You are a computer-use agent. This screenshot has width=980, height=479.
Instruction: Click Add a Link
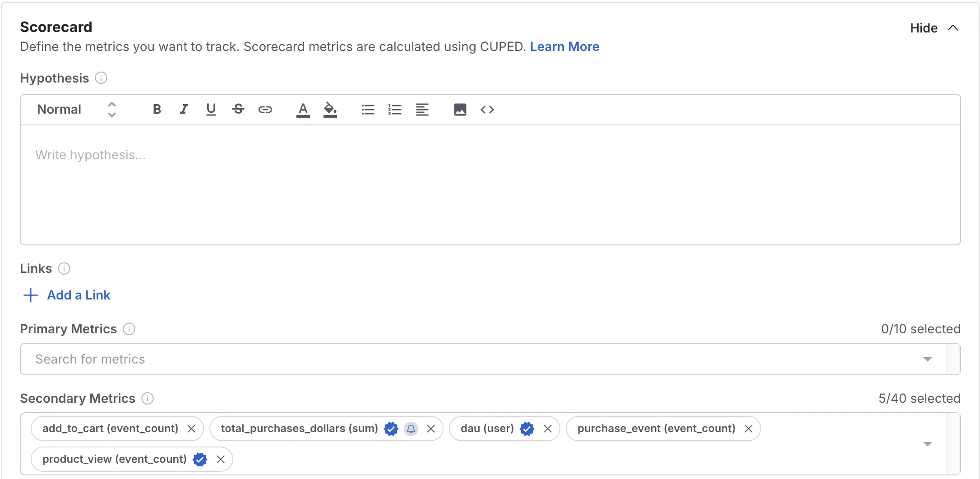point(78,295)
